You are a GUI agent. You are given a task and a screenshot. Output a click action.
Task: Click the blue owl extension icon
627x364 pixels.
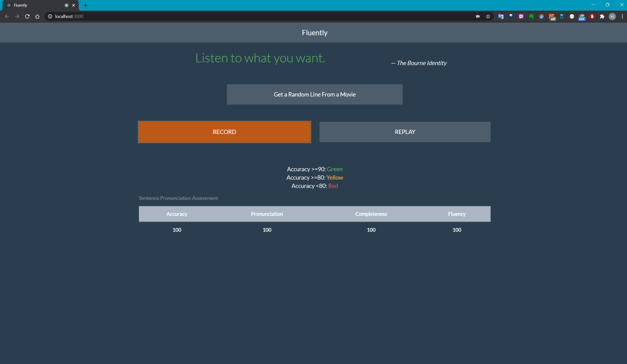[x=562, y=16]
